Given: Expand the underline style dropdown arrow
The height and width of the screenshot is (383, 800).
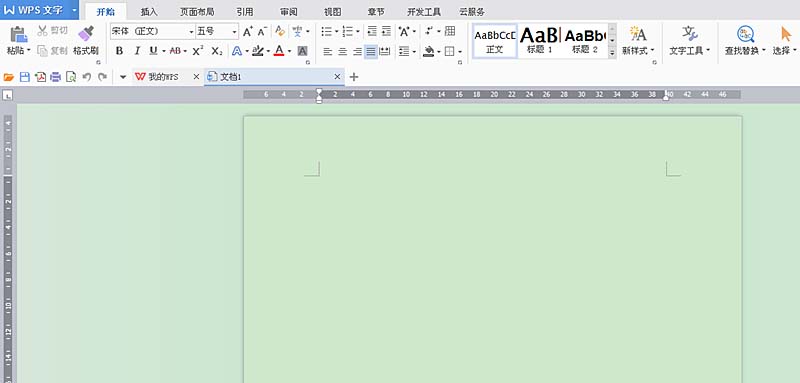Looking at the screenshot, I should coord(163,51).
